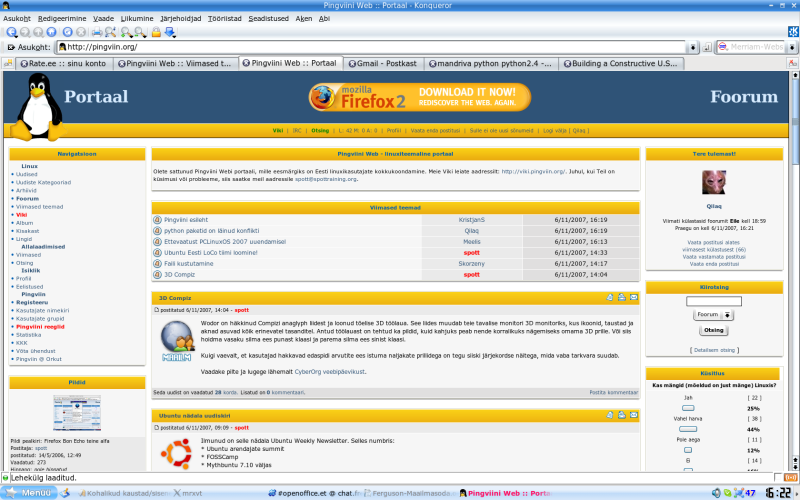The image size is (800, 500).
Task: Open the Vaata enda postitusi link in header
Action: coord(435,131)
